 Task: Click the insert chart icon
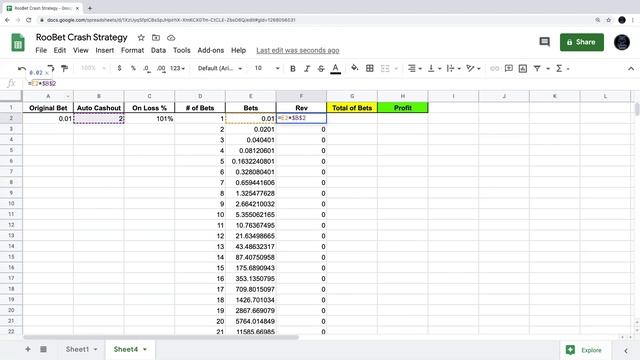coord(523,69)
